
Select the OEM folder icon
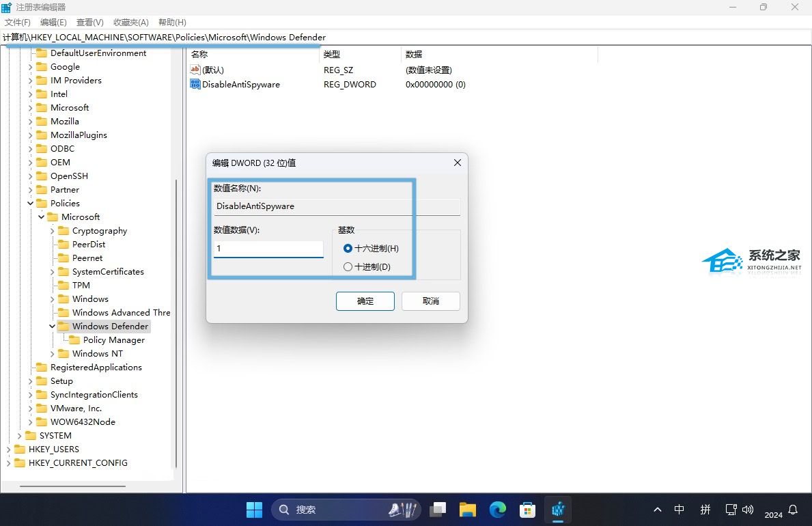coord(42,162)
